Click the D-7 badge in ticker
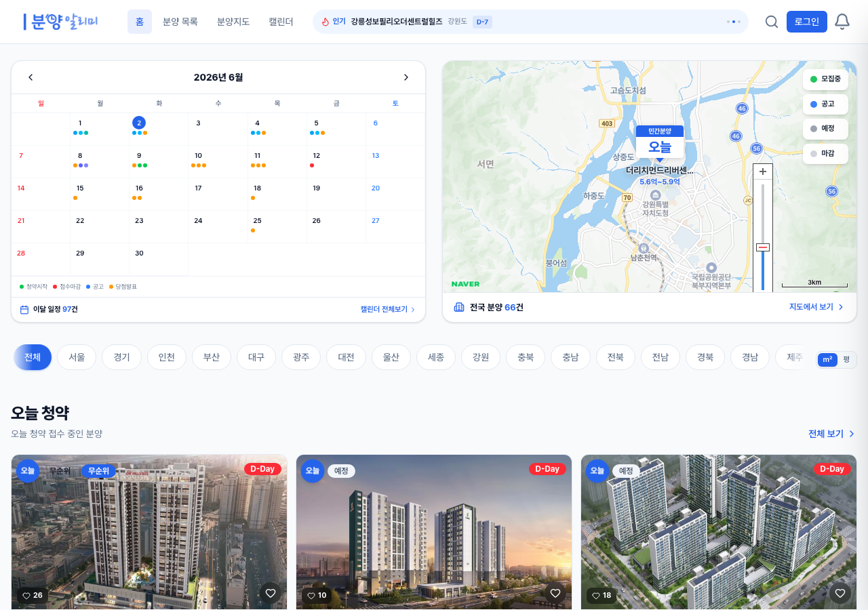The width and height of the screenshot is (868, 610). (482, 22)
